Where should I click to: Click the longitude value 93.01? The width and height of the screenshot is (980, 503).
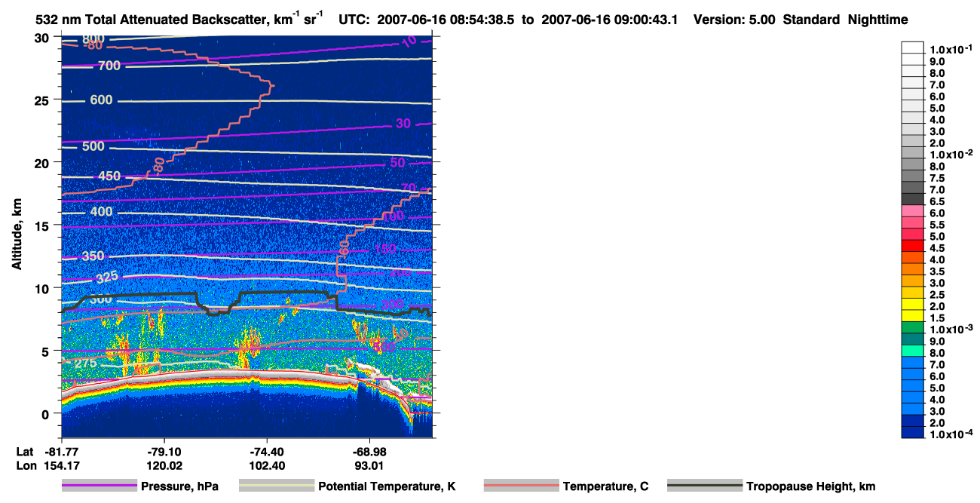[370, 466]
